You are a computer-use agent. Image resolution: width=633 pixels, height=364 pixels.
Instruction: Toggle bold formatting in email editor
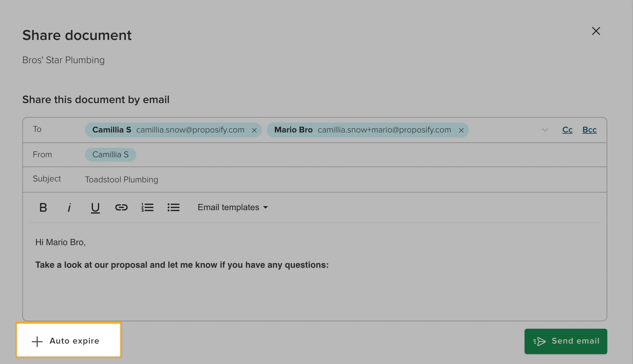pos(43,207)
